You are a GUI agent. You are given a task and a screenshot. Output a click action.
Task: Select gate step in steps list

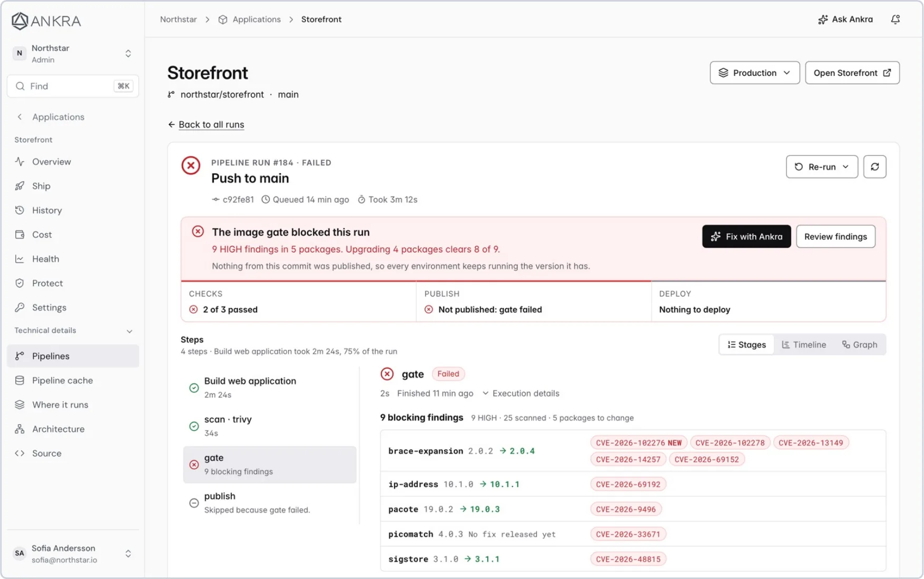coord(270,464)
